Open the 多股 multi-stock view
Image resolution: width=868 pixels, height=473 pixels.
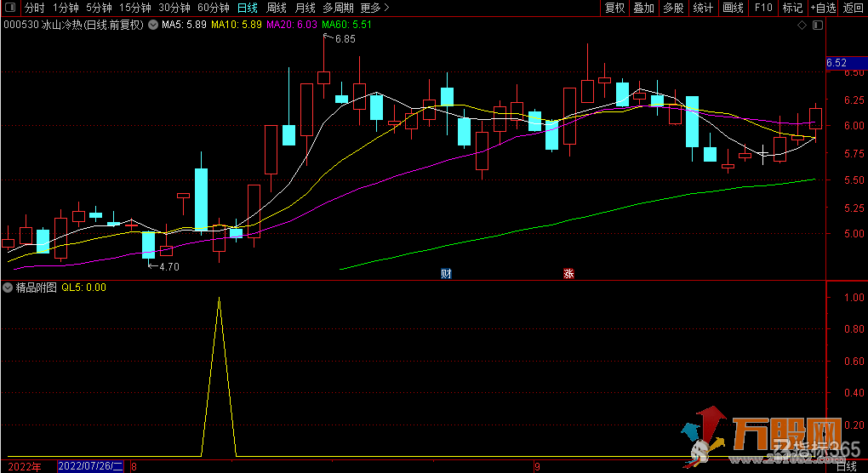click(674, 8)
